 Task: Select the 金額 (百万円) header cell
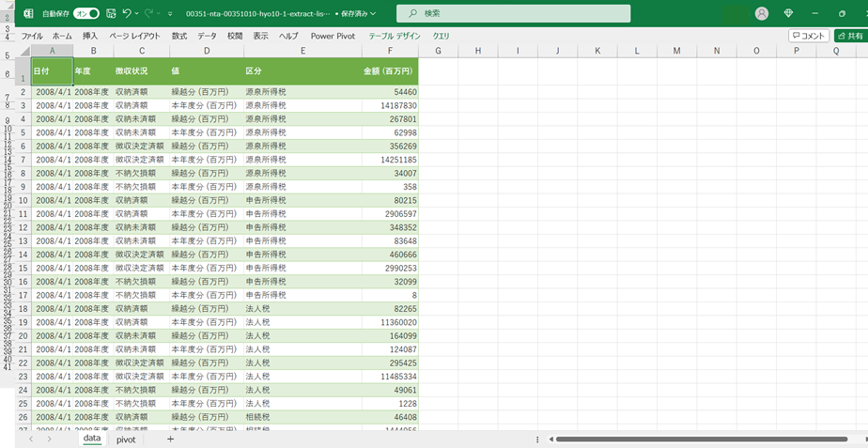(389, 71)
